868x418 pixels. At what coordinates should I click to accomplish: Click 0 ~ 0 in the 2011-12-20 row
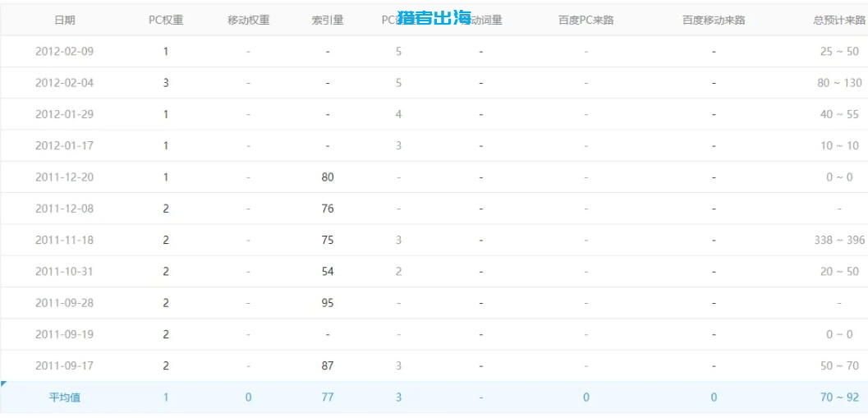pyautogui.click(x=839, y=177)
